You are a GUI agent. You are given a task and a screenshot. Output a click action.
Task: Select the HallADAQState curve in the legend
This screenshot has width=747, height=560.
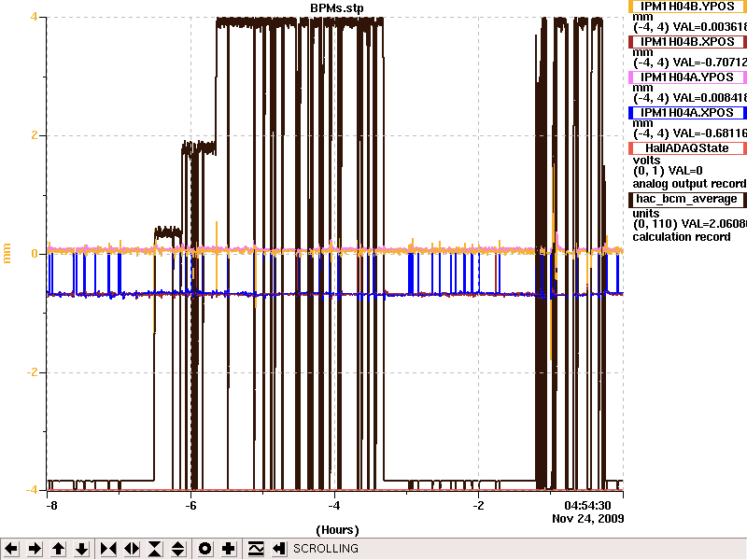click(687, 148)
